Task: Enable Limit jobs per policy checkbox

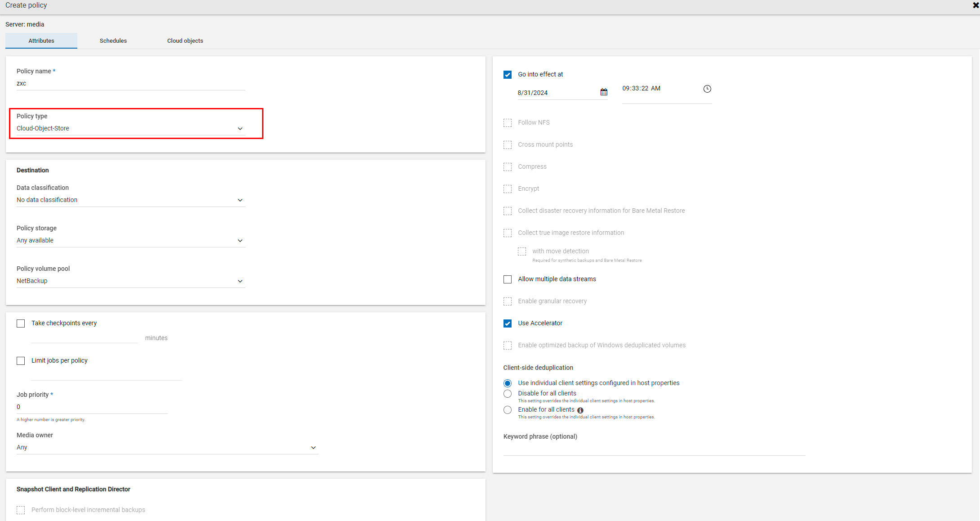Action: tap(21, 361)
